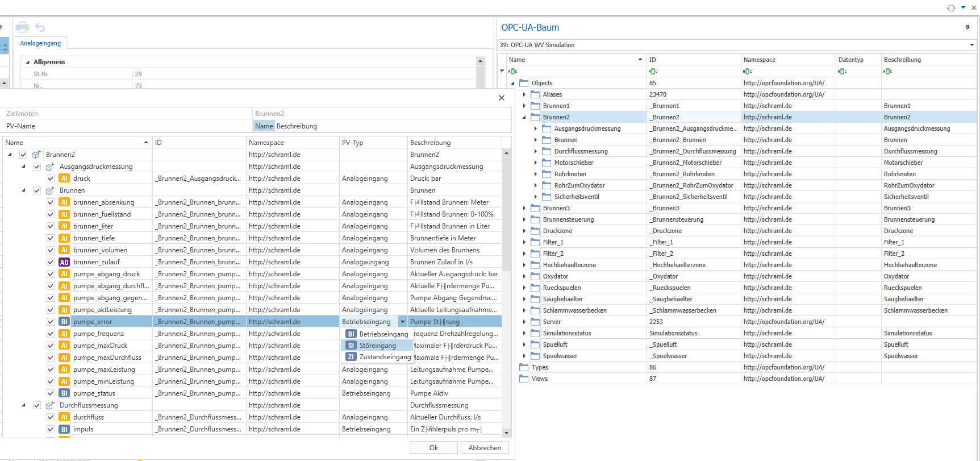Uncheck the Brunnen2 root checkbox
Screen dimensions: 980x461
point(23,155)
